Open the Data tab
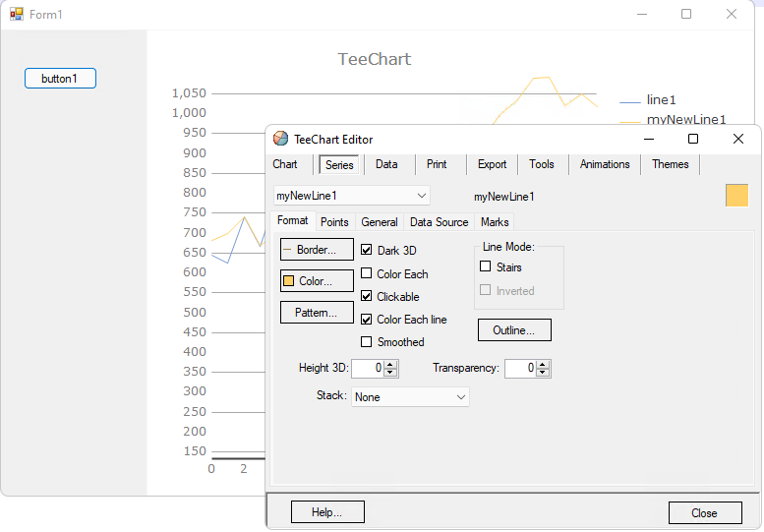This screenshot has height=532, width=764. tap(386, 164)
